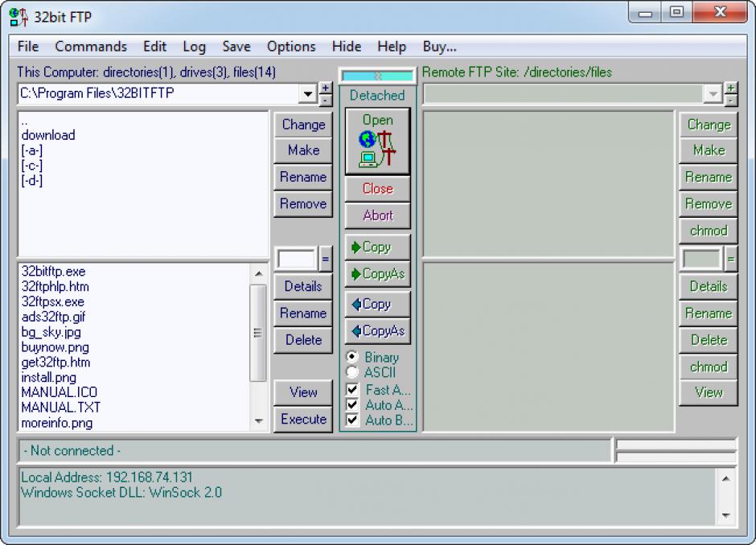
Task: Click local file Details button
Action: pos(303,287)
